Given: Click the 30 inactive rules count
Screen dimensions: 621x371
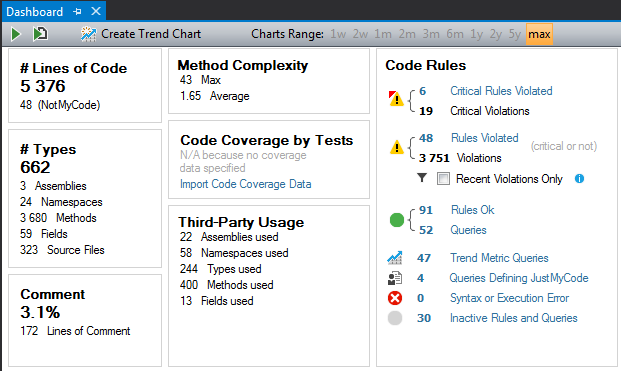Looking at the screenshot, I should coord(424,318).
